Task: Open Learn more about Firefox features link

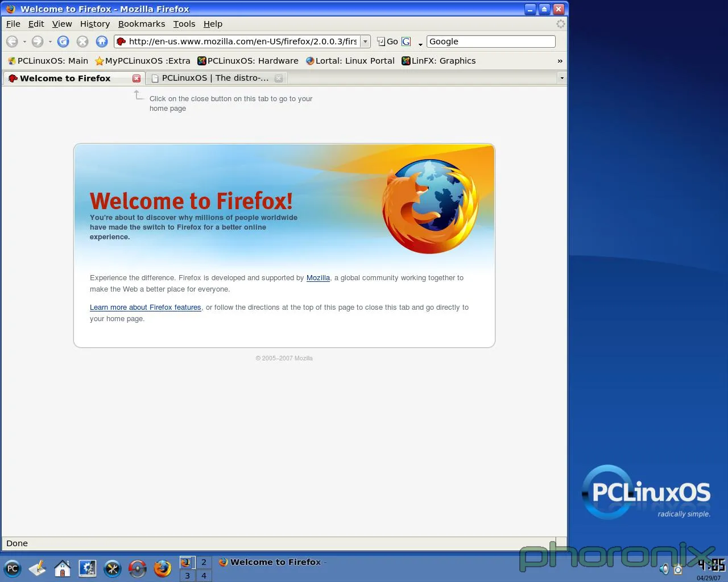Action: tap(146, 307)
